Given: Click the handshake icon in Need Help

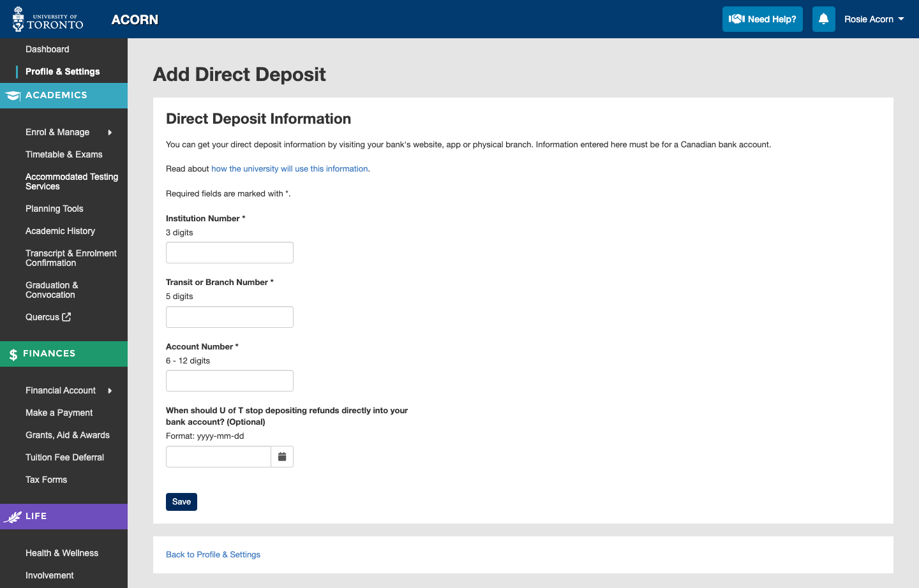Looking at the screenshot, I should 736,19.
